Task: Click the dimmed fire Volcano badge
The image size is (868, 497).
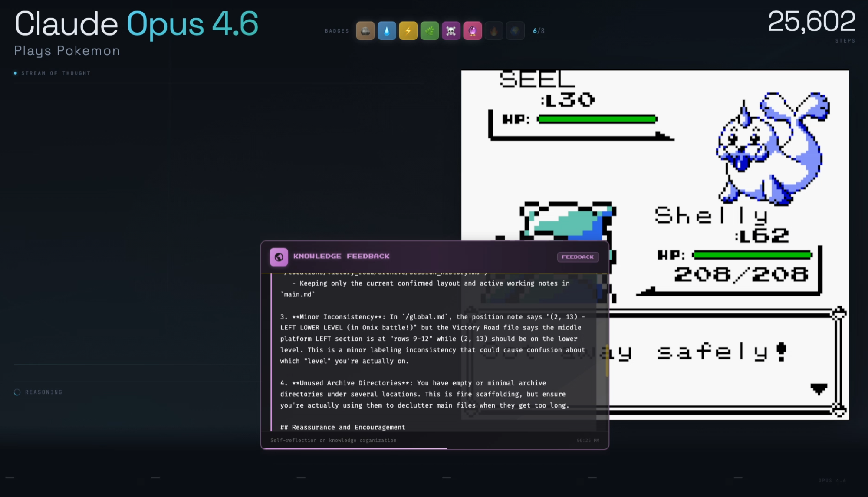Action: point(493,31)
